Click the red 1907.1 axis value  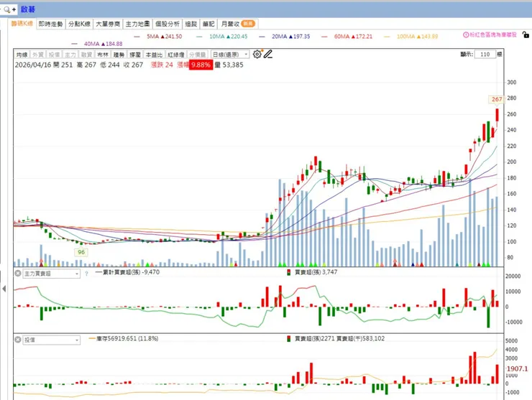(517, 369)
